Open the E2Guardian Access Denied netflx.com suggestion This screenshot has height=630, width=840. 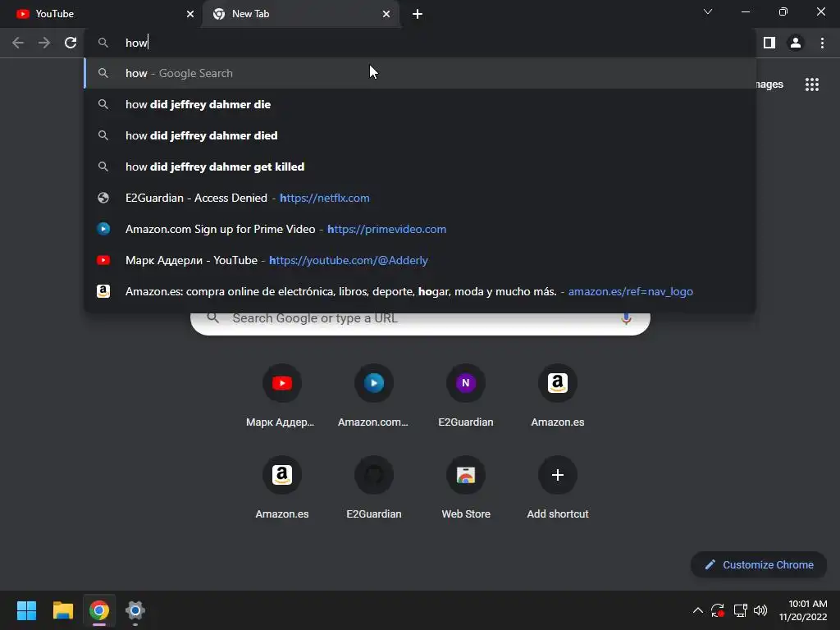420,198
